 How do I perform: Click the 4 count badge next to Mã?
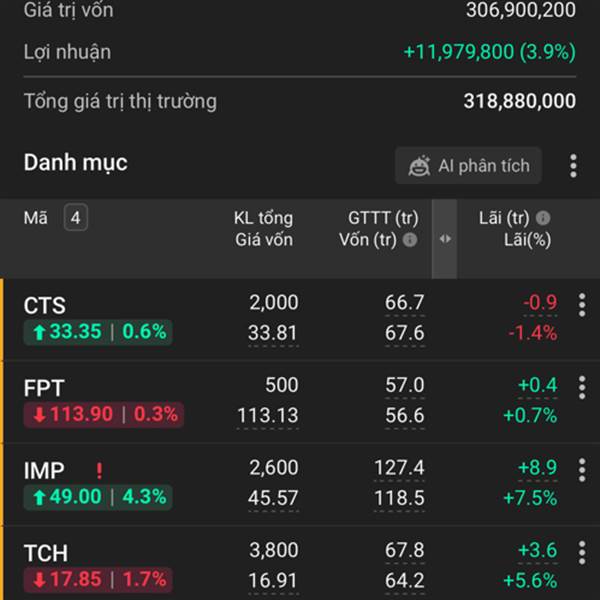click(x=76, y=218)
